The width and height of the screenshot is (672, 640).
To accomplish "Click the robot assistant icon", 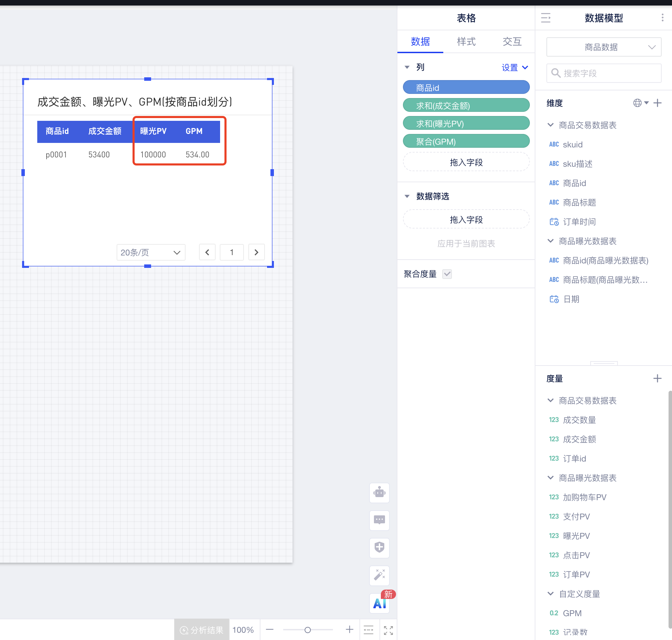I will pos(379,493).
